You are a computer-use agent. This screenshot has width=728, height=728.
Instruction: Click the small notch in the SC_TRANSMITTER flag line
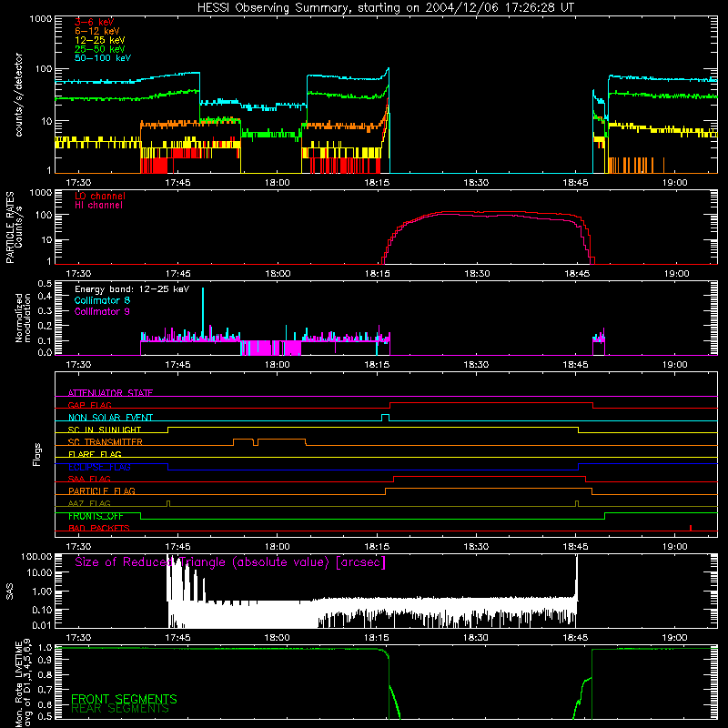pos(256,442)
